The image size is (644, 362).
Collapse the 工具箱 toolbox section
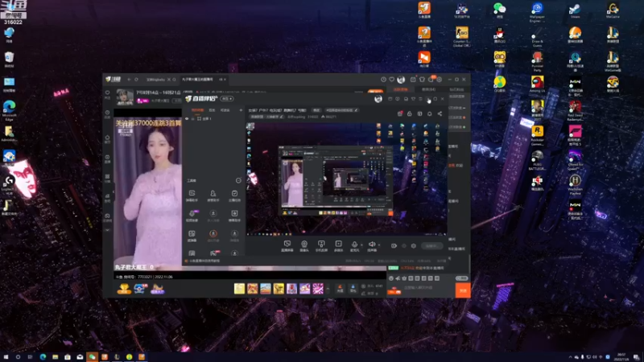coord(238,180)
